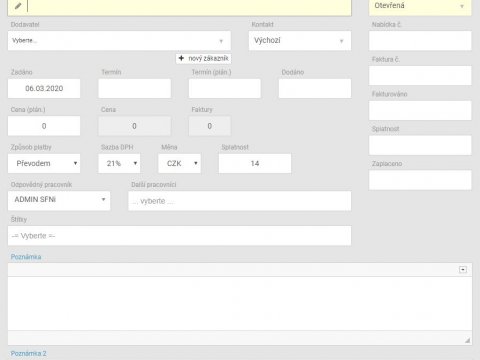
Task: Open the Dodavatel Vyberte dropdown
Action: (119, 41)
